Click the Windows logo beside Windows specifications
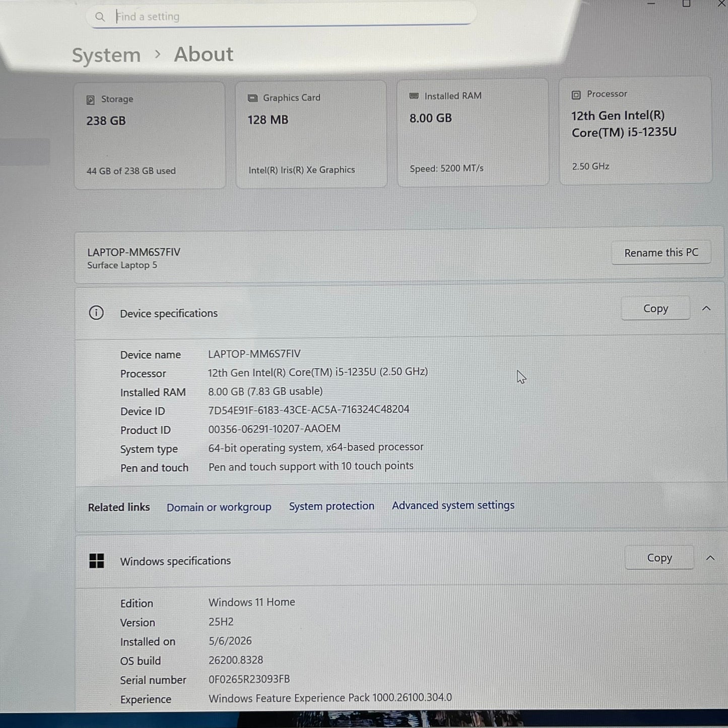Screen dimensions: 728x728 coord(96,561)
